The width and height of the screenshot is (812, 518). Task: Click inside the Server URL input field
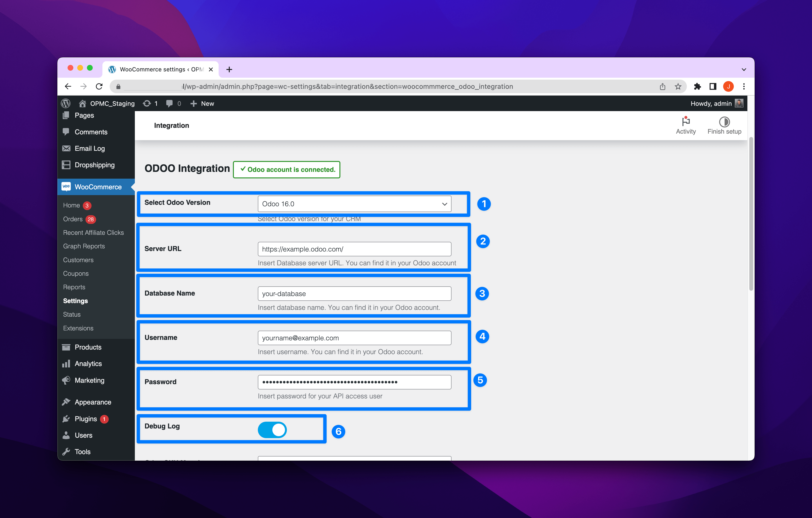[354, 249]
